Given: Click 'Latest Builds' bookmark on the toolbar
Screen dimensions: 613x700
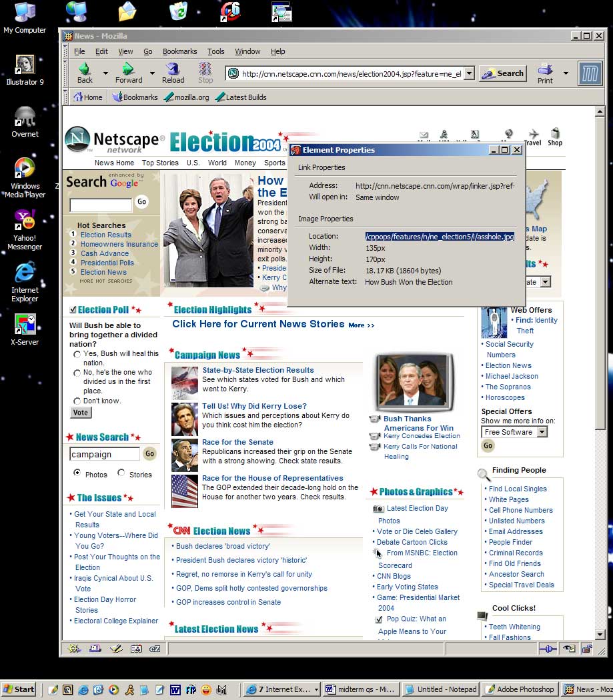Looking at the screenshot, I should [241, 97].
